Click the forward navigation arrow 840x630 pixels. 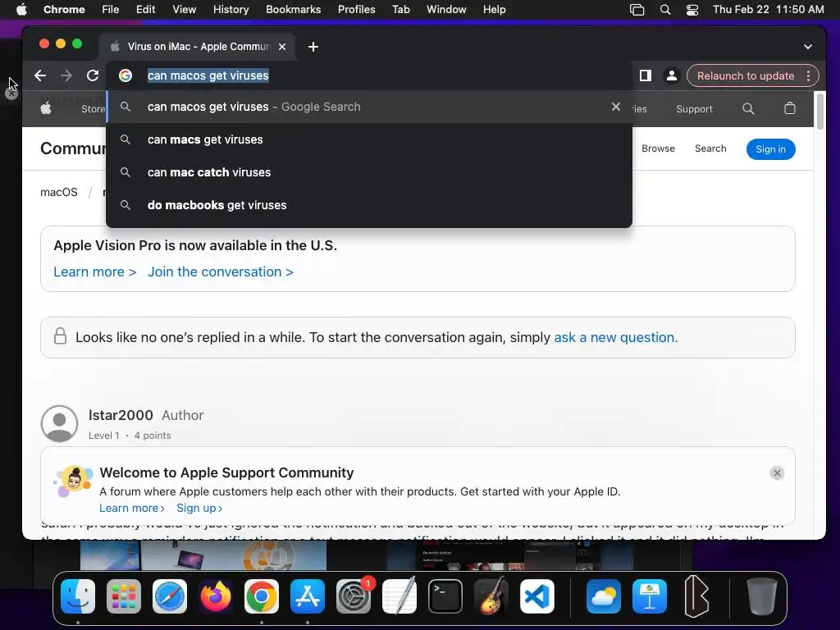click(x=66, y=75)
